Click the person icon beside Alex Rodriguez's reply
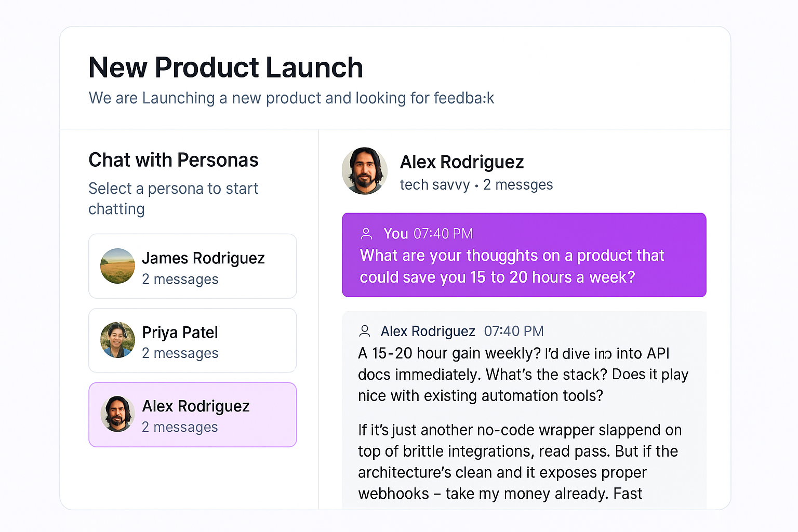Viewport: 798px width, 532px height. click(365, 330)
